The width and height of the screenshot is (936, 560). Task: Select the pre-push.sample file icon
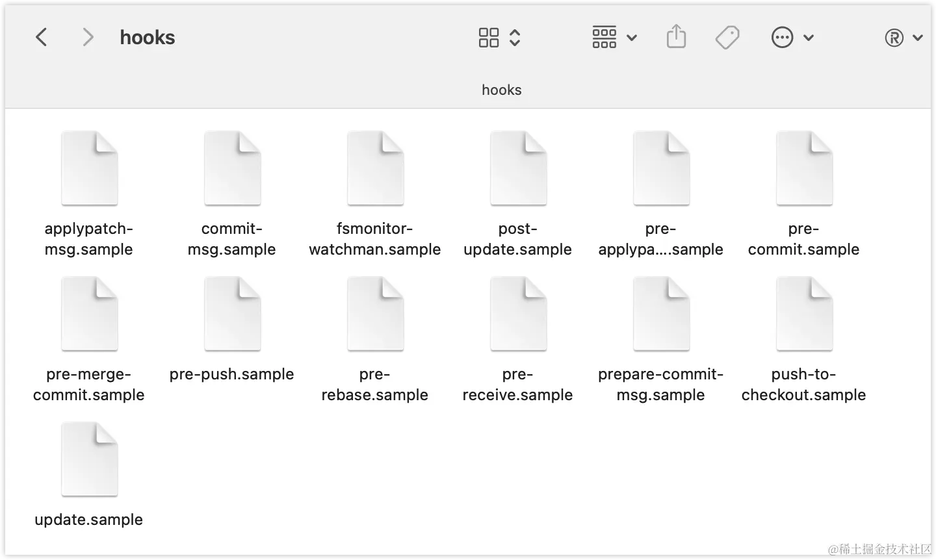coord(233,314)
